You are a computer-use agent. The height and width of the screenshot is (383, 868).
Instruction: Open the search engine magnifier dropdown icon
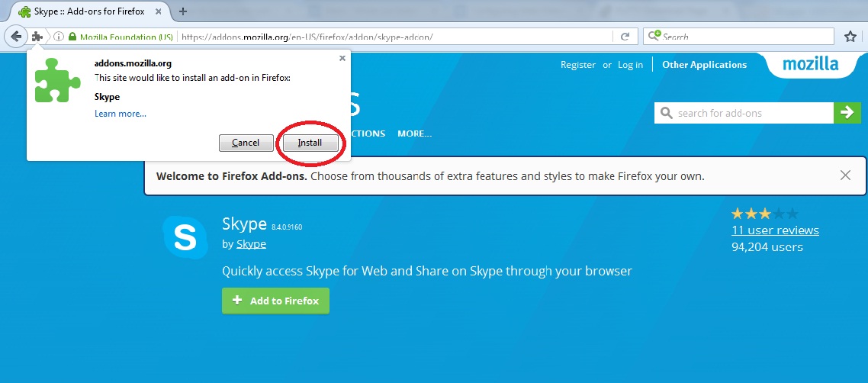pos(654,36)
